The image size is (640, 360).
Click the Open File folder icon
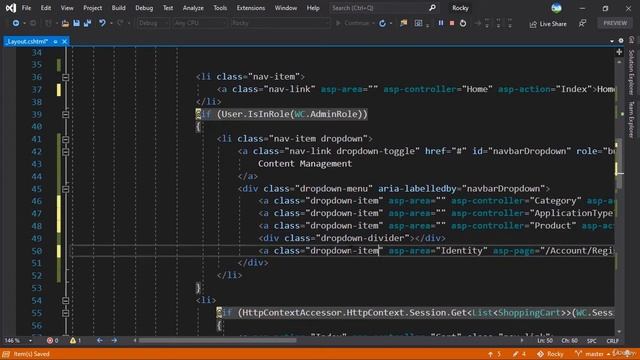tap(65, 23)
